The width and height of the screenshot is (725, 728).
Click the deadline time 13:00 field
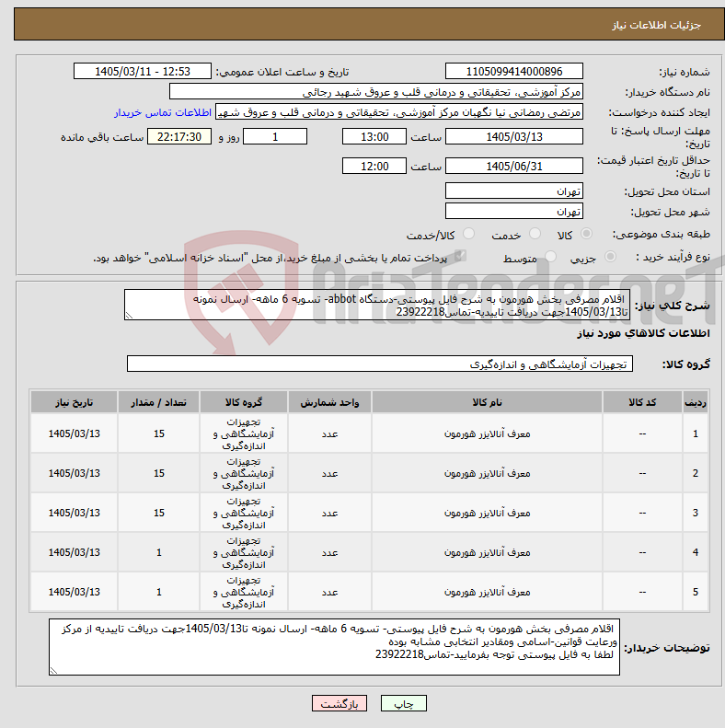(x=374, y=136)
